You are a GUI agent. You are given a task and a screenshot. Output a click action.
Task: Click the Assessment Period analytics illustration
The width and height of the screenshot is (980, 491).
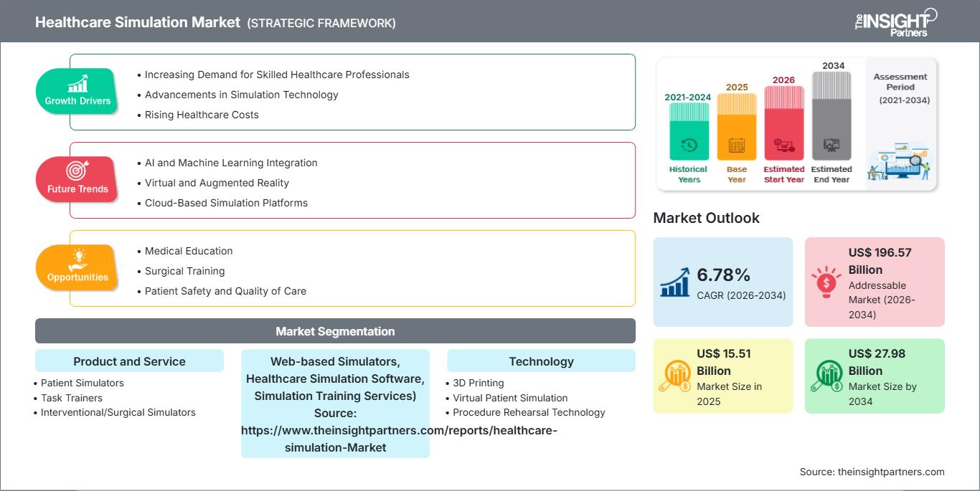tap(900, 163)
